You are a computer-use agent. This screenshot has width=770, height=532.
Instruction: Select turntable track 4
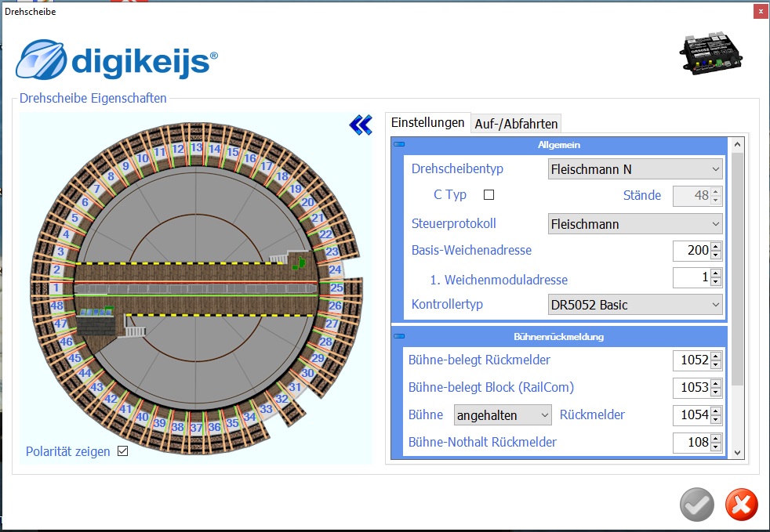point(67,234)
